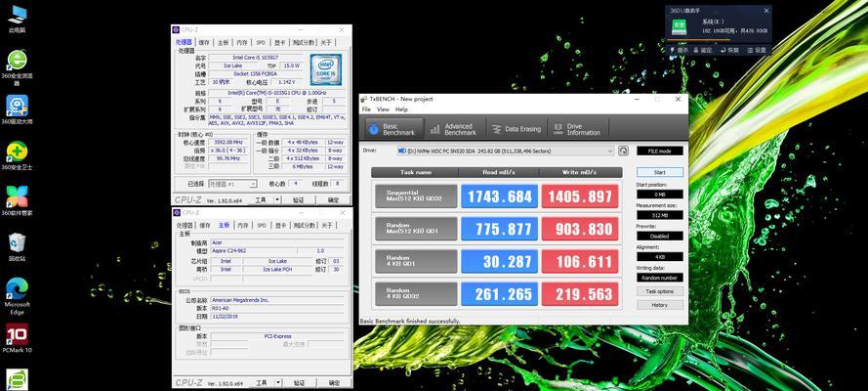Open the 工具 dropdown arrow in the top CPU-Z window

tap(277, 199)
